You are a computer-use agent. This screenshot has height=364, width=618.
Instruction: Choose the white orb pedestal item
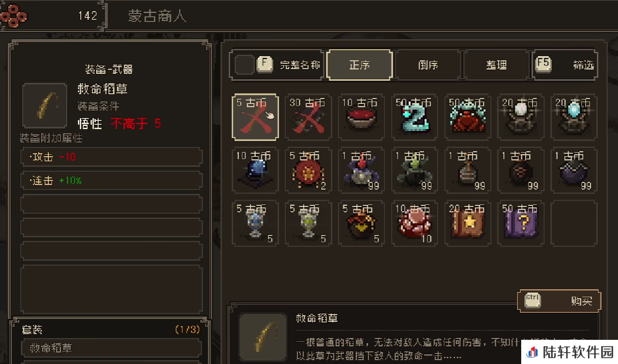[521, 117]
